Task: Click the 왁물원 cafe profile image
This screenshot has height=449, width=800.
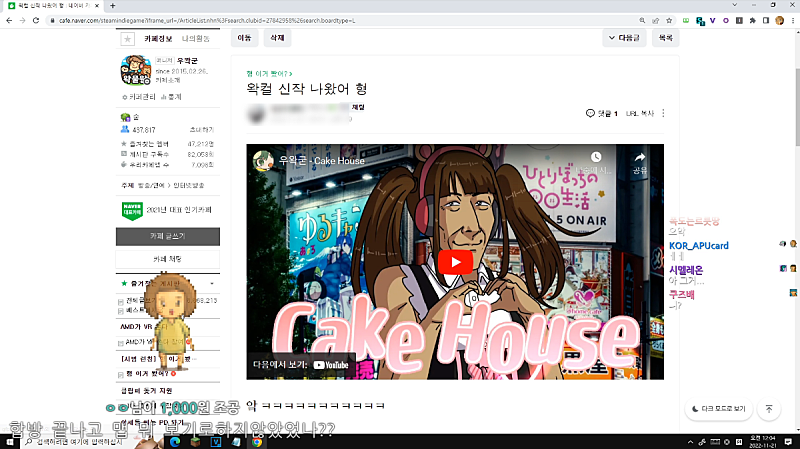Action: pyautogui.click(x=136, y=70)
